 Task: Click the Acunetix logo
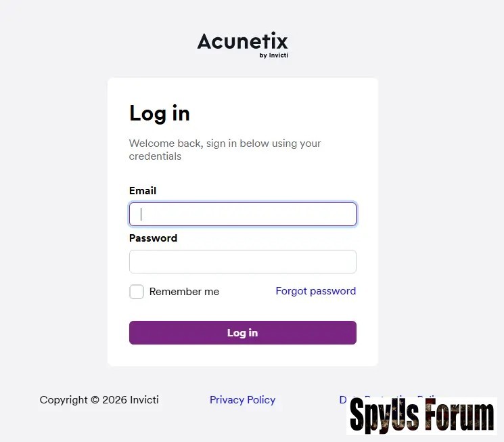pos(242,42)
